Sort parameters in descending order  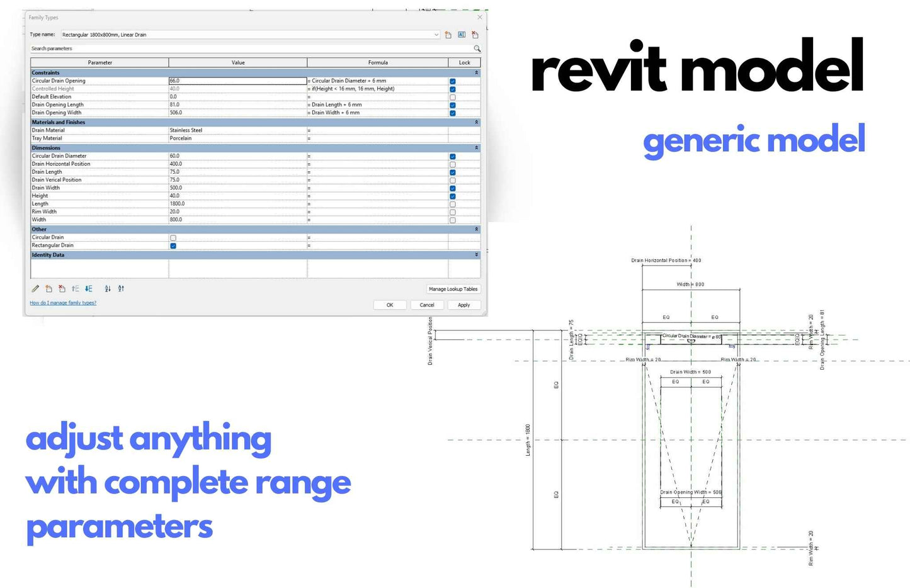121,289
